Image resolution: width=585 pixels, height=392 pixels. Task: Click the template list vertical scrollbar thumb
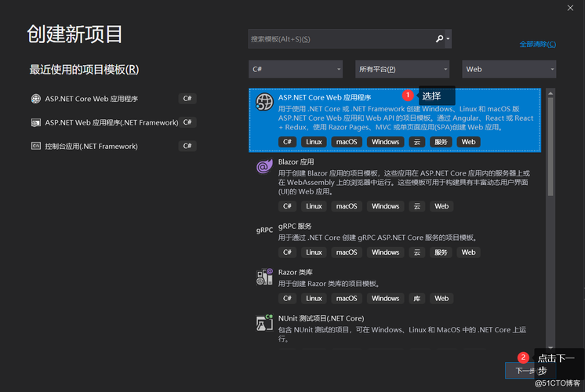[x=550, y=146]
